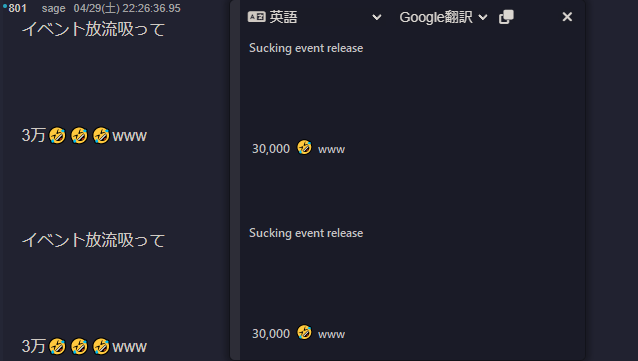This screenshot has height=361, width=638.
Task: Open post number 801
Action: coord(17,8)
